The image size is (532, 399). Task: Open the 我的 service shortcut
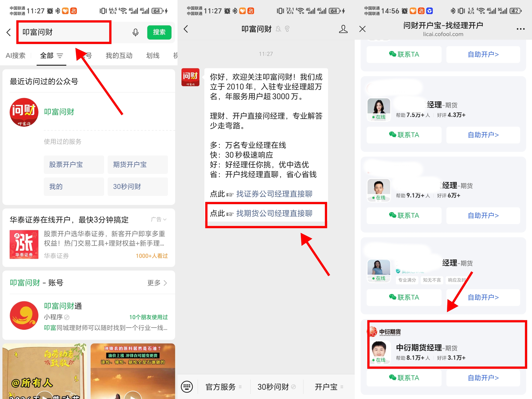pyautogui.click(x=74, y=187)
